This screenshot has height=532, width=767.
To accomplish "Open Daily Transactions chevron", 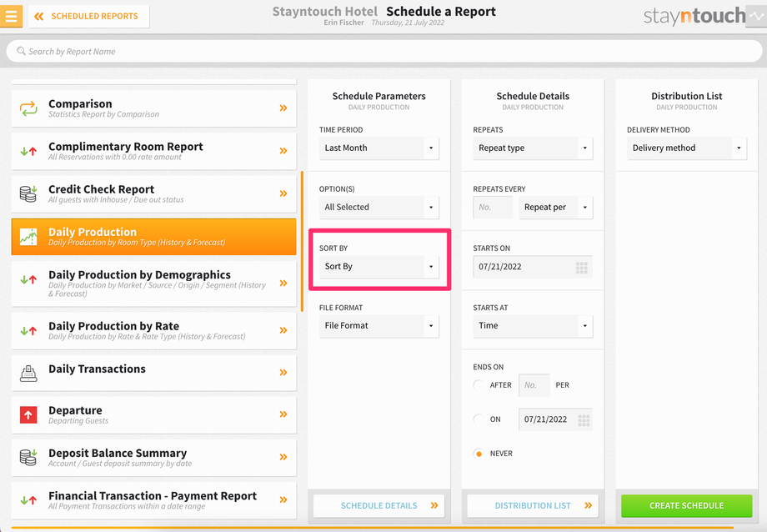I will (283, 373).
